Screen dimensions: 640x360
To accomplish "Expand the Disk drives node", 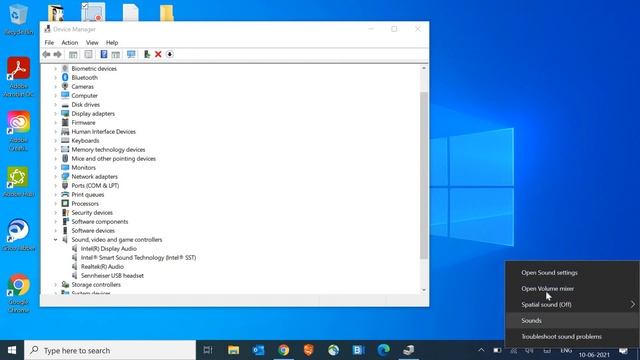I will pos(56,104).
